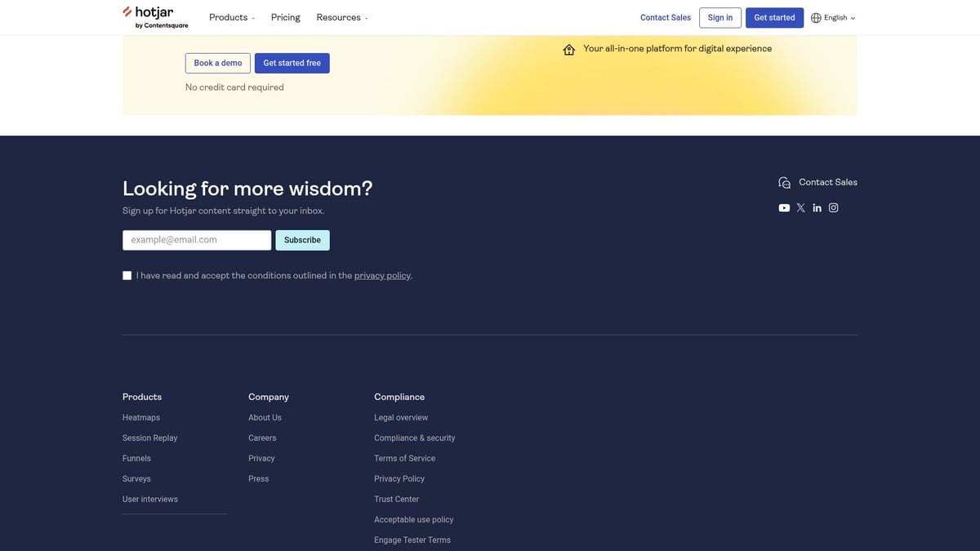Click the Get started free button
Viewport: 980px width, 551px height.
(x=292, y=63)
